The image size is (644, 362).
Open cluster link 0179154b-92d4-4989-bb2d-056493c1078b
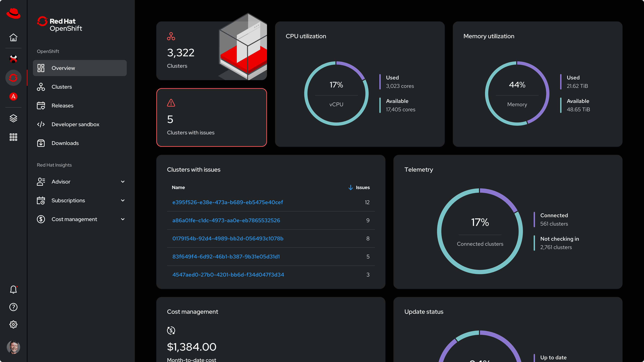tap(228, 238)
